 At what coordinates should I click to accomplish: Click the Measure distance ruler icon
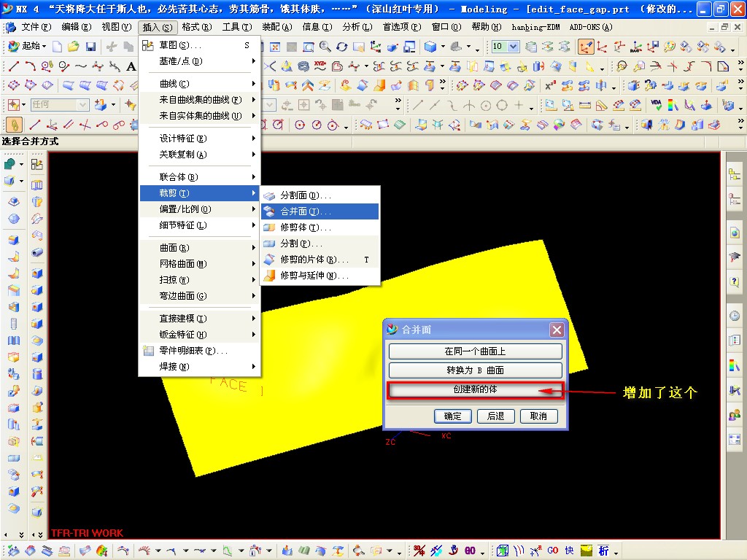pyautogui.click(x=584, y=105)
